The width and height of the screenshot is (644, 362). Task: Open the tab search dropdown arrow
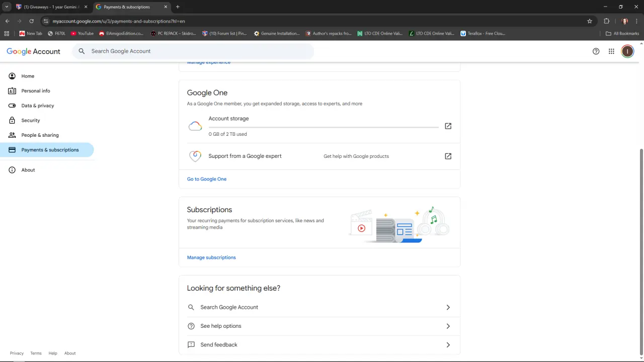click(x=7, y=7)
